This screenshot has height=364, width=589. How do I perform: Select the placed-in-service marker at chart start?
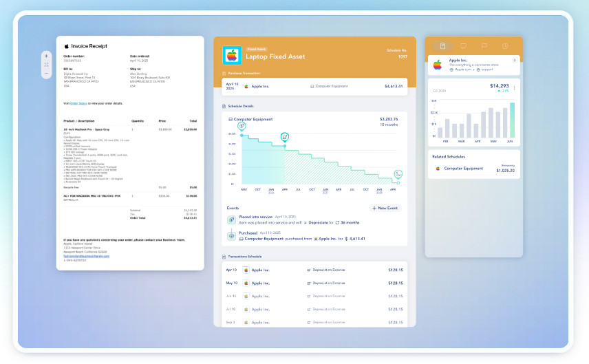(x=242, y=126)
